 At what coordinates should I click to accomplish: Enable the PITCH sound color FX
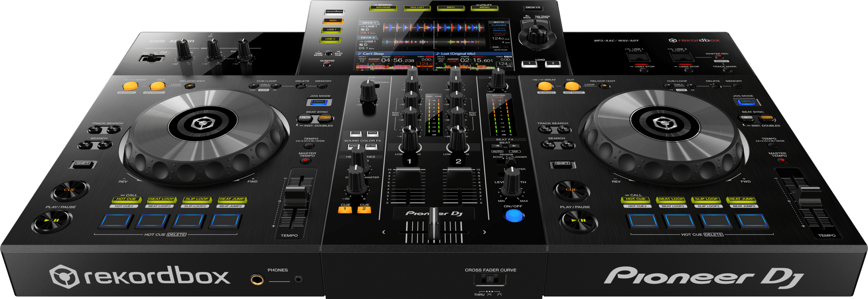(x=373, y=133)
